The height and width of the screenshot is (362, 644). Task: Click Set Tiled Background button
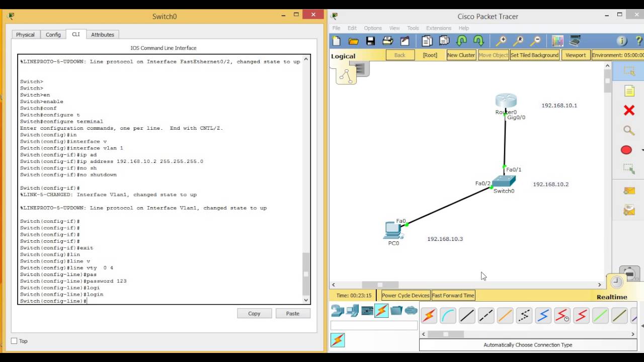point(535,55)
